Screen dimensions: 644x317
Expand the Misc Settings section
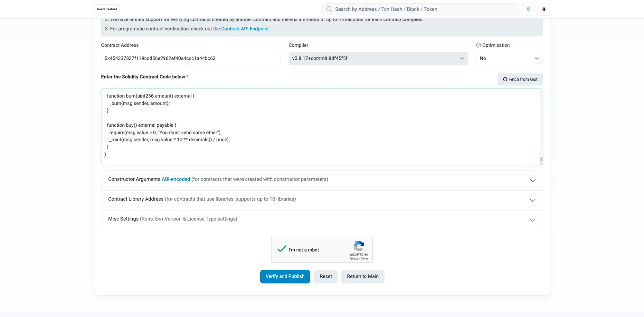[532, 220]
